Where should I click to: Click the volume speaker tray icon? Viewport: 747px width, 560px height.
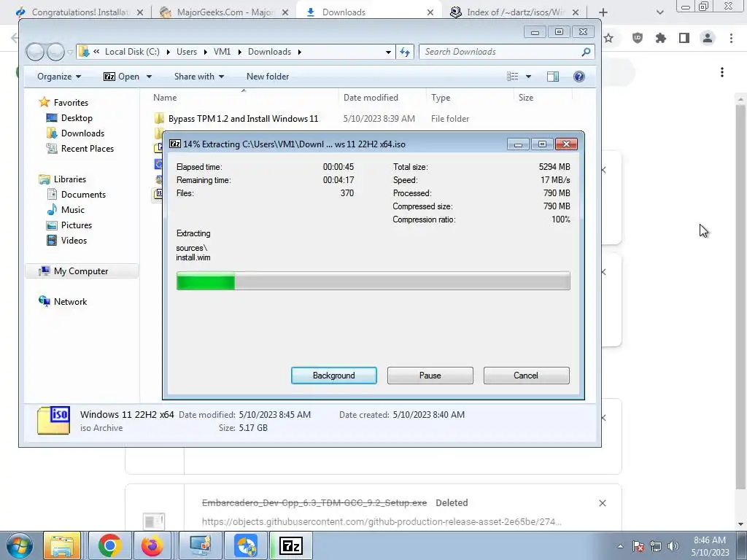673,546
